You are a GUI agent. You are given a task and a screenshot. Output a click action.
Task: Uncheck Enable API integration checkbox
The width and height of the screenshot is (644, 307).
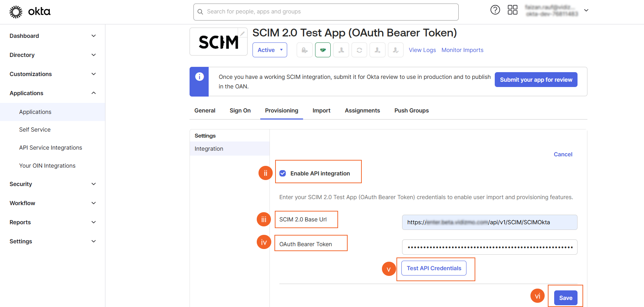(x=283, y=173)
